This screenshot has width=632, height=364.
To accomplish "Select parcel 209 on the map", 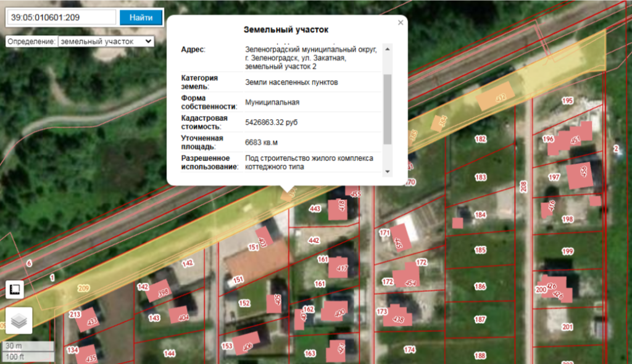I will (83, 287).
